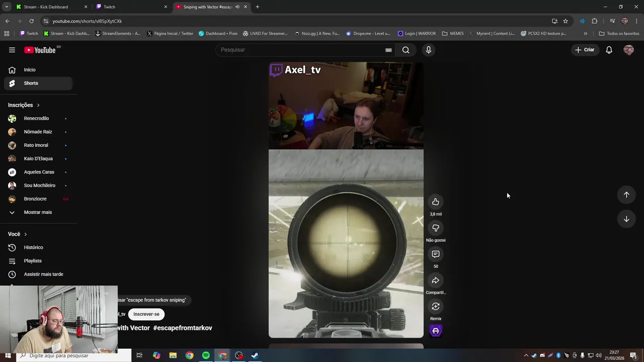Viewport: 644px width, 362px height.
Task: Open the MEMES bookmarks folder
Action: click(453, 34)
